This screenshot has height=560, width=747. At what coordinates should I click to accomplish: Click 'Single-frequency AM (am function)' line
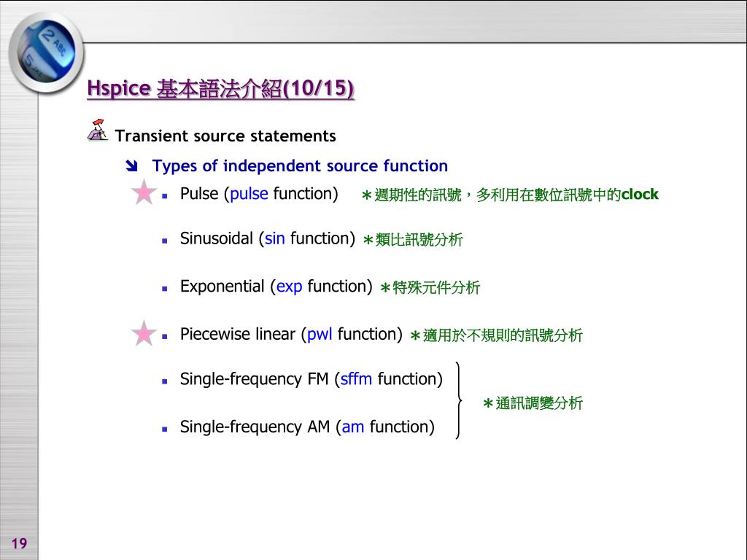click(x=307, y=427)
